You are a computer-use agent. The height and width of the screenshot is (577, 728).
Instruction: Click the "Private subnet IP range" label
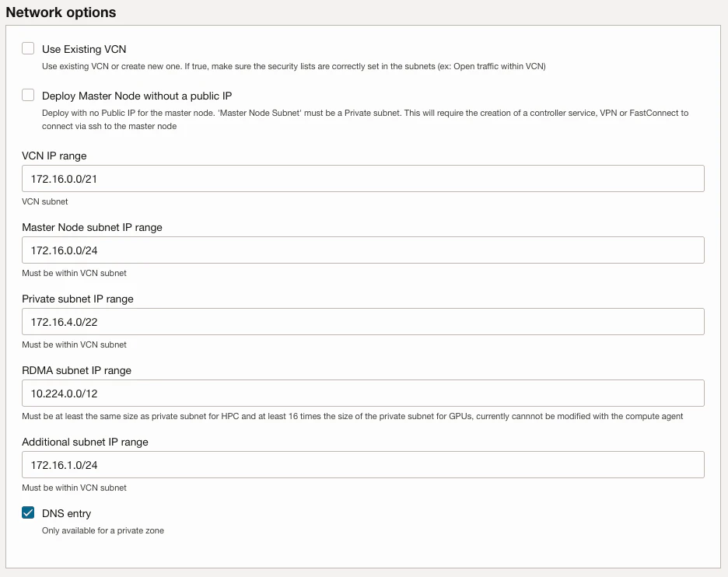point(78,299)
